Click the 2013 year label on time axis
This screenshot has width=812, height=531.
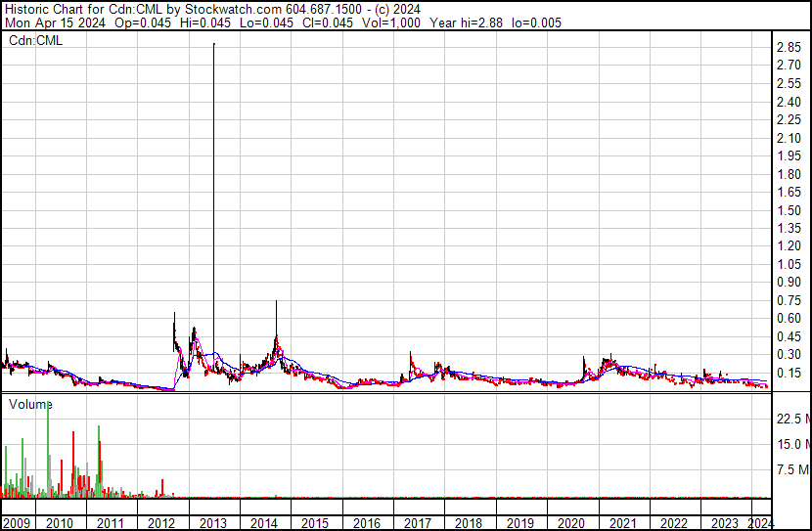click(212, 523)
